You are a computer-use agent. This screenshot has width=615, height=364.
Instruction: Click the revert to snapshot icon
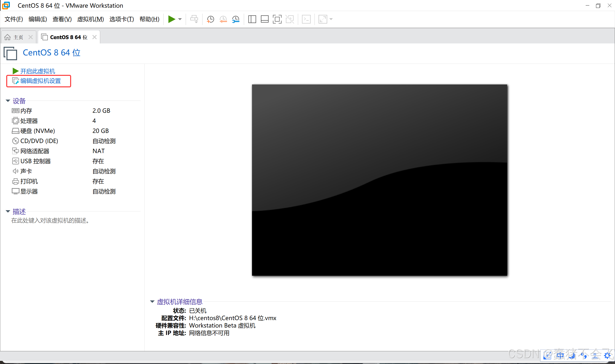click(x=223, y=19)
